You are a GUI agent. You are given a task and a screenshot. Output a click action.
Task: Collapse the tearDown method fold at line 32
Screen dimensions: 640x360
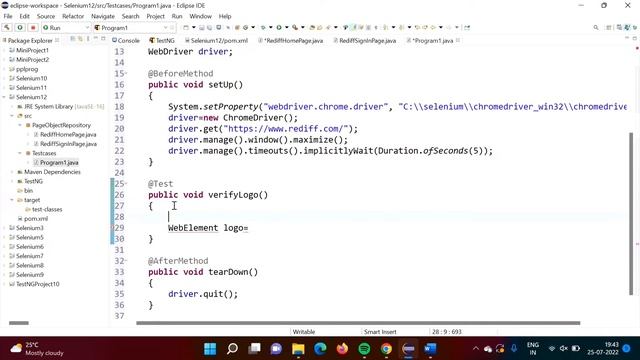click(126, 260)
